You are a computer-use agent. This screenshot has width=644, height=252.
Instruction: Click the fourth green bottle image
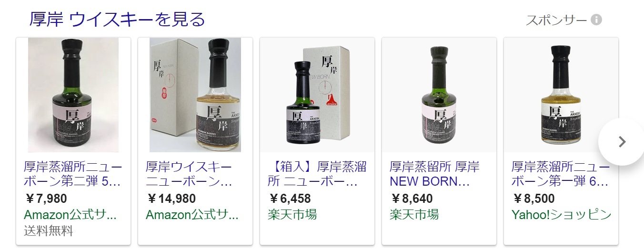point(439,95)
